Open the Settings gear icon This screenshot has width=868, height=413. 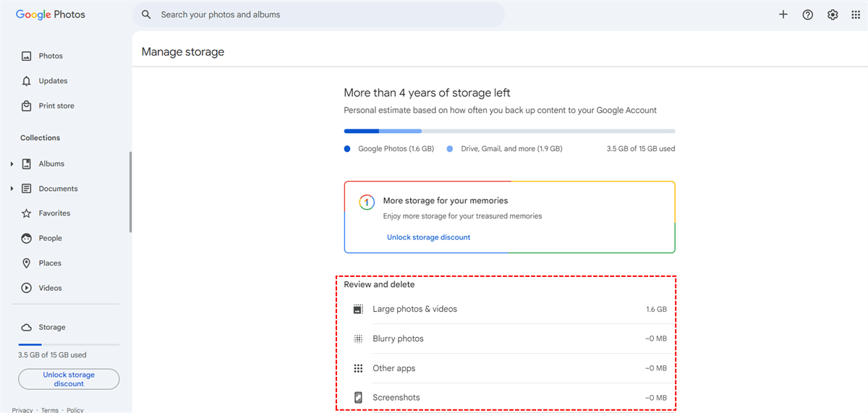(833, 14)
